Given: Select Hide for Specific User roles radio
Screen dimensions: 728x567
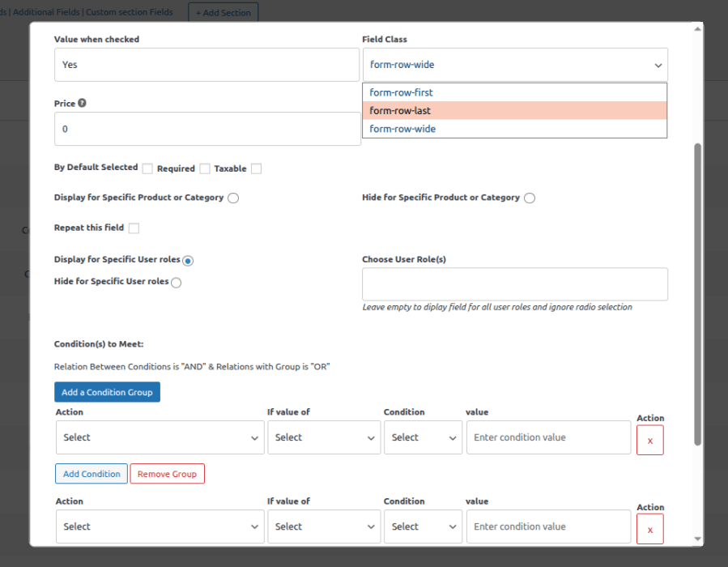Looking at the screenshot, I should point(176,283).
